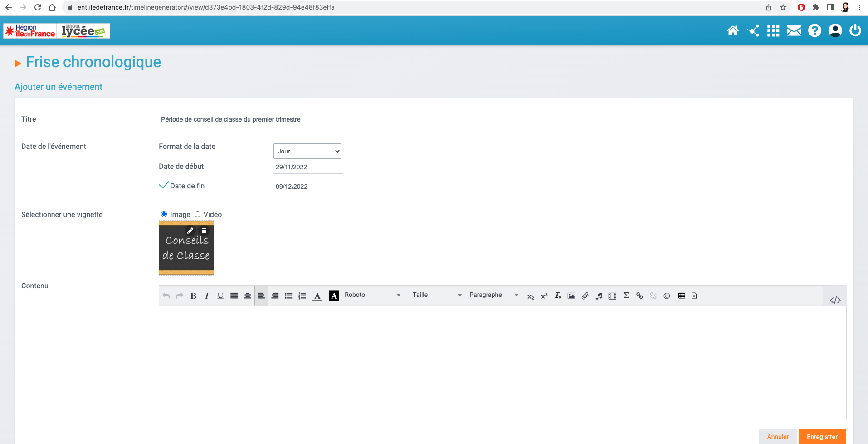Viewport: 868px width, 444px height.
Task: Open the HTML source code view
Action: (835, 300)
